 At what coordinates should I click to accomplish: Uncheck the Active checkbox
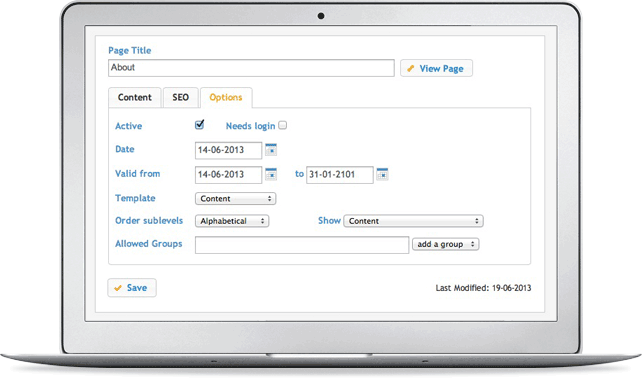tap(199, 124)
